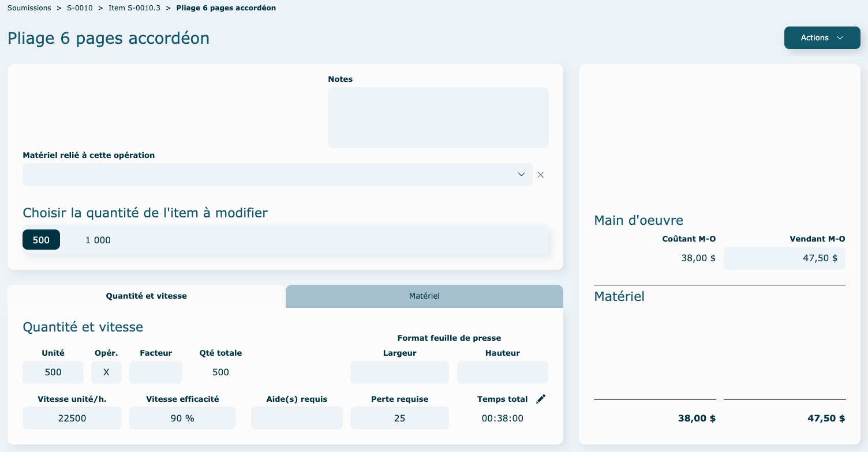Open Item S-0010.3 breadcrumb link
Viewport: 868px width, 452px height.
134,8
